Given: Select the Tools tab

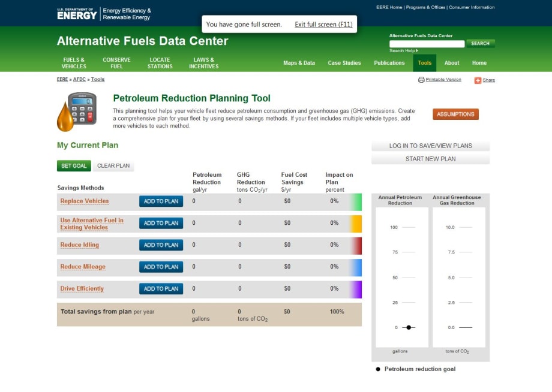Looking at the screenshot, I should [425, 63].
